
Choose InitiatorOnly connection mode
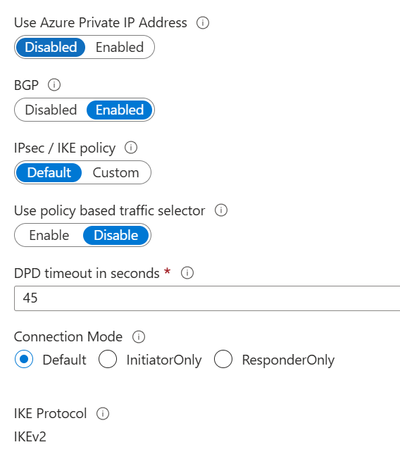click(108, 359)
